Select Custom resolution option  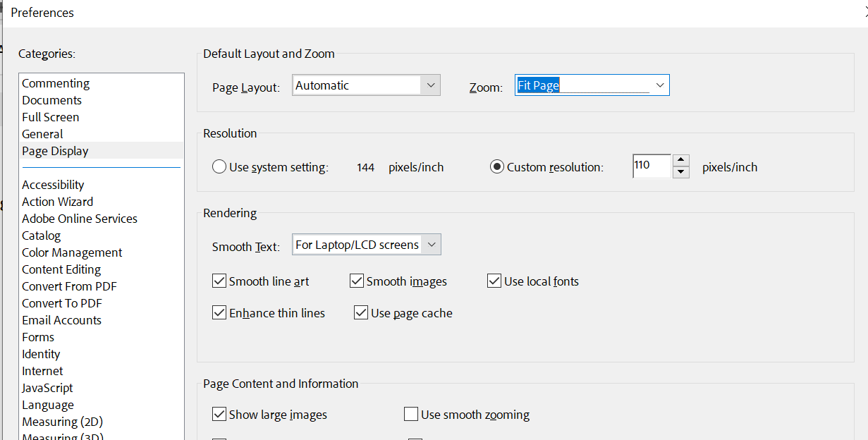(x=497, y=166)
